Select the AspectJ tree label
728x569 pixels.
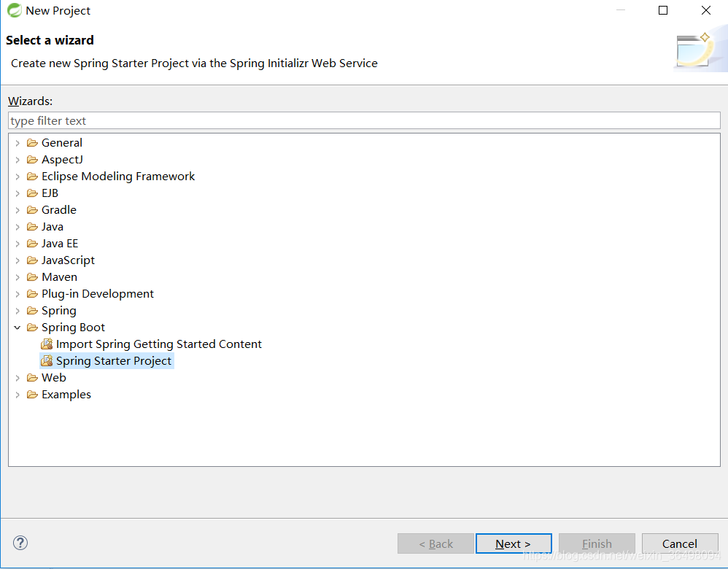(x=62, y=159)
